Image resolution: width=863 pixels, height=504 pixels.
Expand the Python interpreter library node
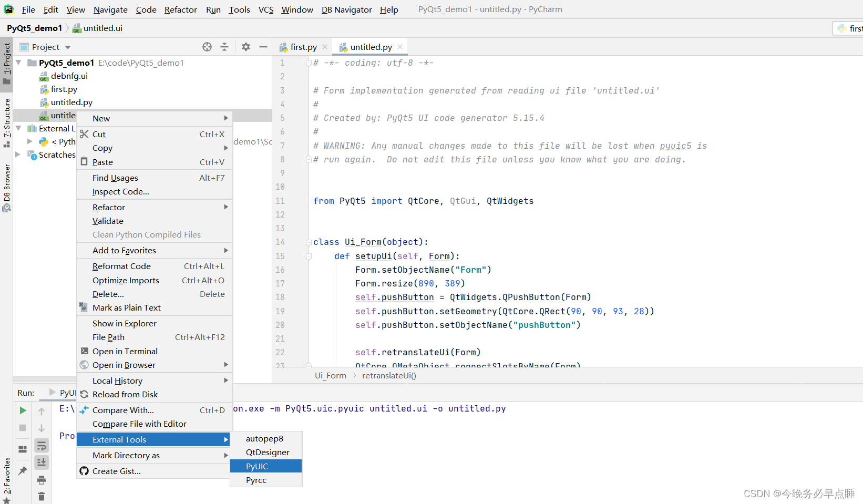30,141
